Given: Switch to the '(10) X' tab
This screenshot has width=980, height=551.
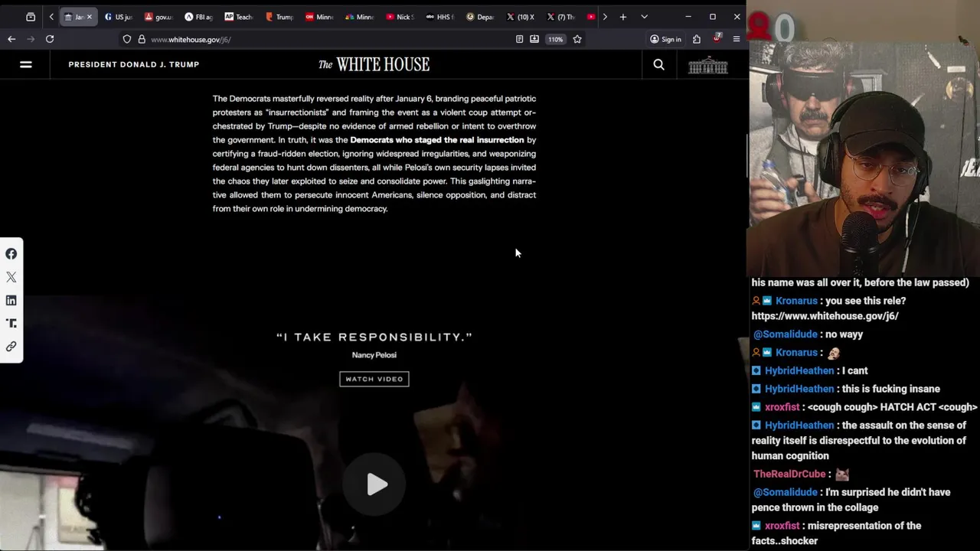Looking at the screenshot, I should [x=521, y=17].
